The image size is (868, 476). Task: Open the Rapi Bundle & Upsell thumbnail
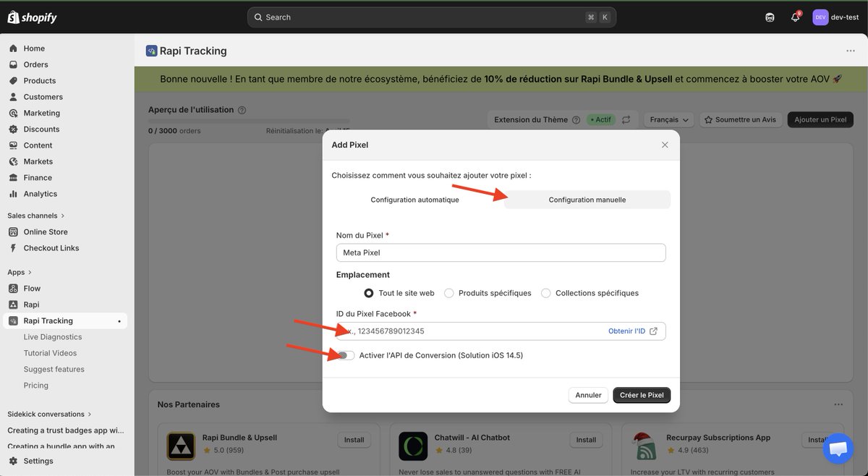[181, 446]
